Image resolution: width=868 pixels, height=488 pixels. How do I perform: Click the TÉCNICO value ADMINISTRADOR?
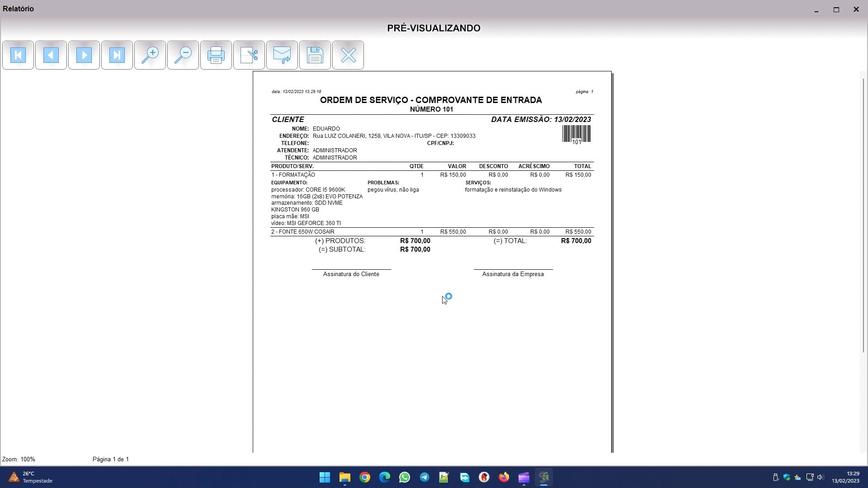tap(335, 158)
